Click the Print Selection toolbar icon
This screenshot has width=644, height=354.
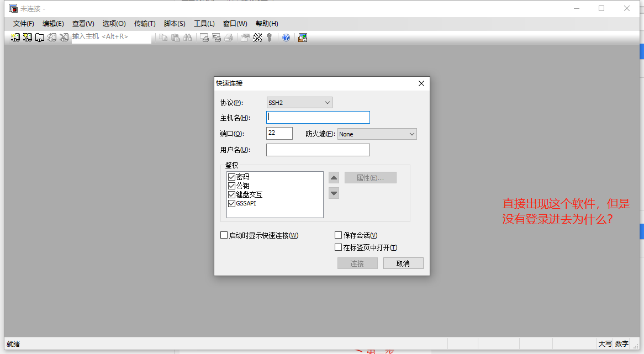(217, 38)
